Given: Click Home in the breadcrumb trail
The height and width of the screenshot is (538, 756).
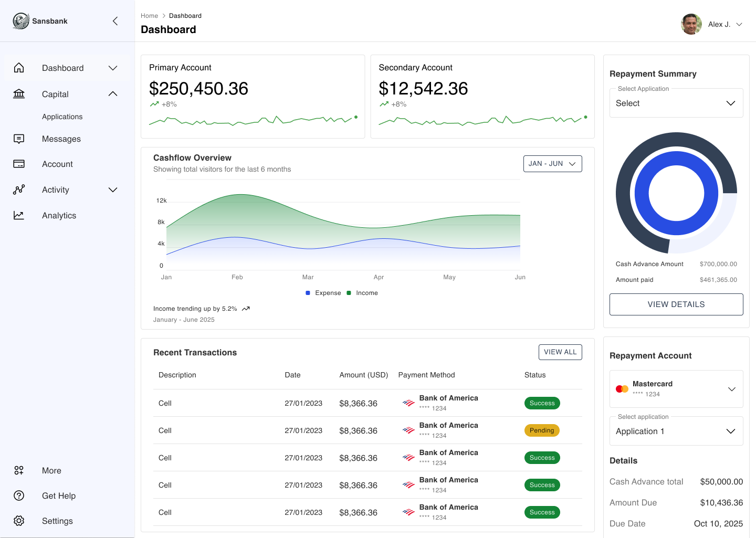Looking at the screenshot, I should 149,15.
